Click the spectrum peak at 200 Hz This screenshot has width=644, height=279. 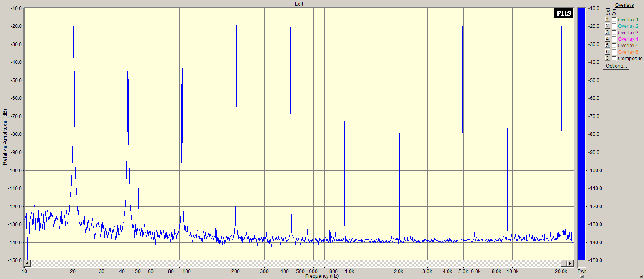tap(236, 27)
